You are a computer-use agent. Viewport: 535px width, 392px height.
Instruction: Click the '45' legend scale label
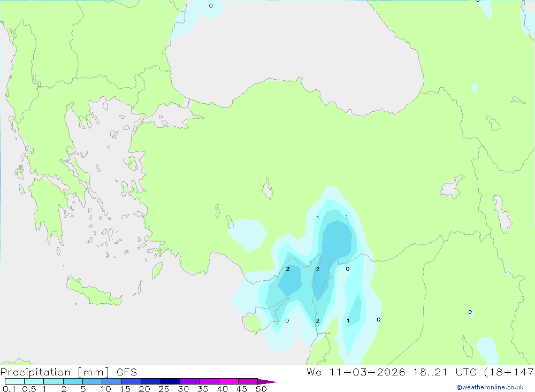[242, 389]
